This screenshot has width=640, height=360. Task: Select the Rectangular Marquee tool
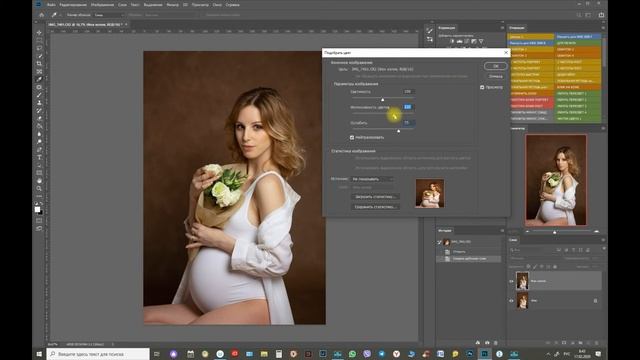click(39, 40)
